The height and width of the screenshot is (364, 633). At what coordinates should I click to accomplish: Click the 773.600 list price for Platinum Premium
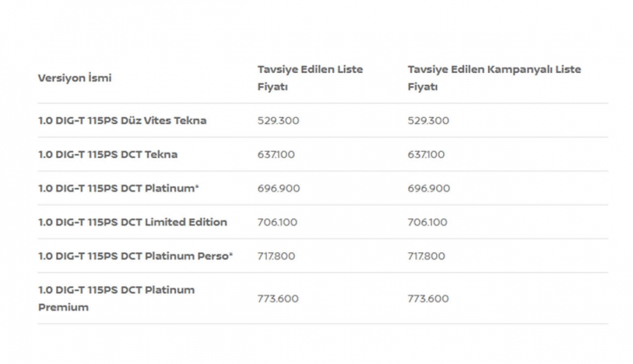coord(278,298)
